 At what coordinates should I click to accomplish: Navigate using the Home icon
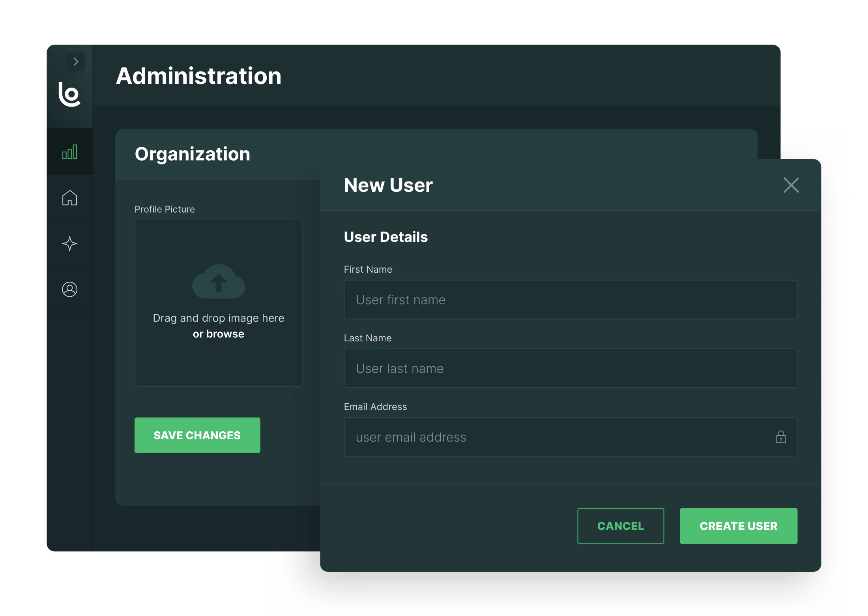point(69,198)
